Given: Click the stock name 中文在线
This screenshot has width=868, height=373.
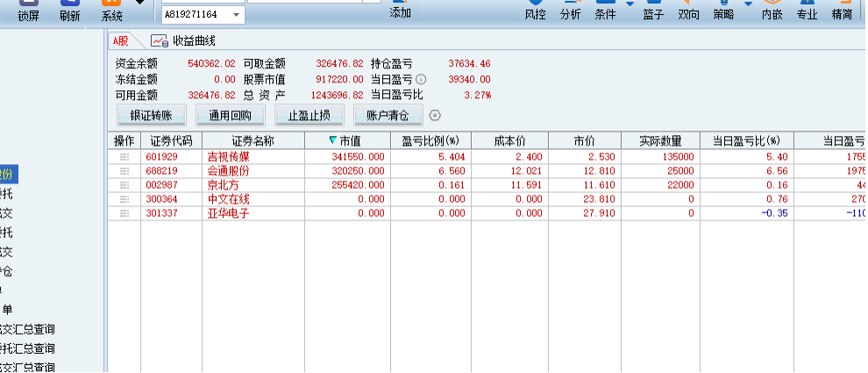Looking at the screenshot, I should pyautogui.click(x=228, y=199).
